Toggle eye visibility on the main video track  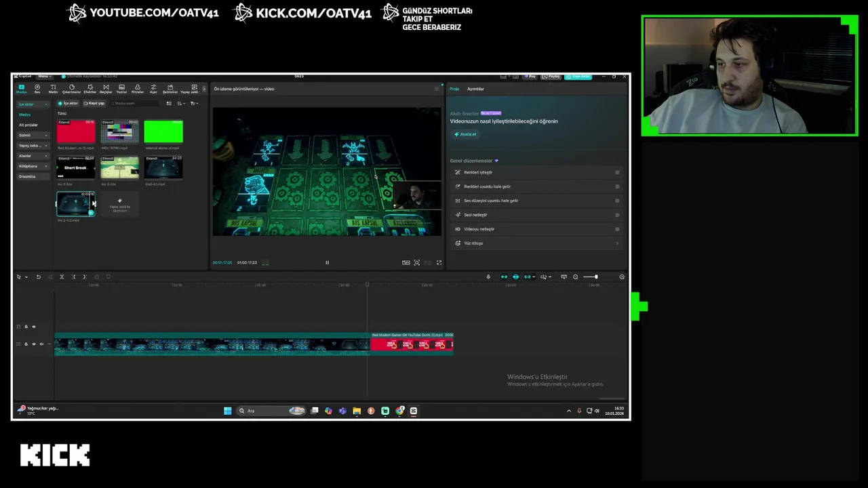34,344
